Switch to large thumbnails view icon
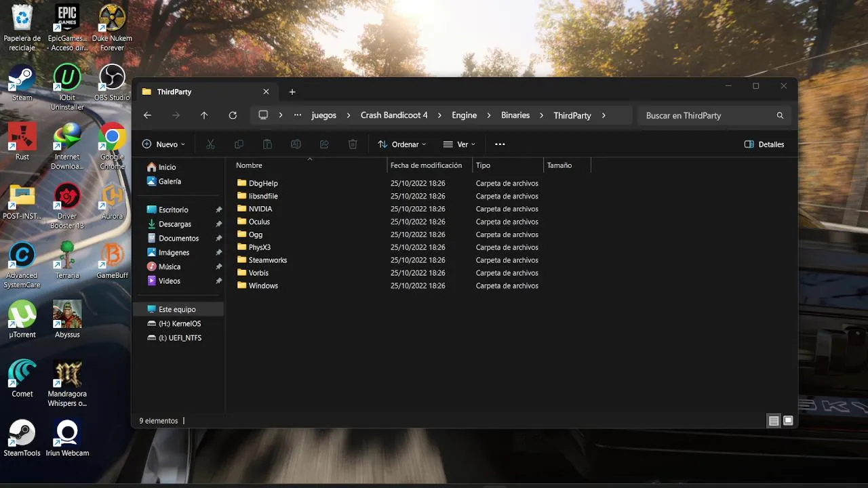Image resolution: width=868 pixels, height=488 pixels. pos(788,421)
